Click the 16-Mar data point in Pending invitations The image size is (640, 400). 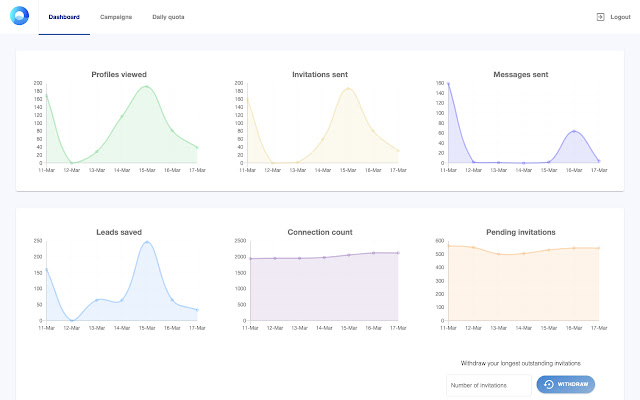(574, 248)
